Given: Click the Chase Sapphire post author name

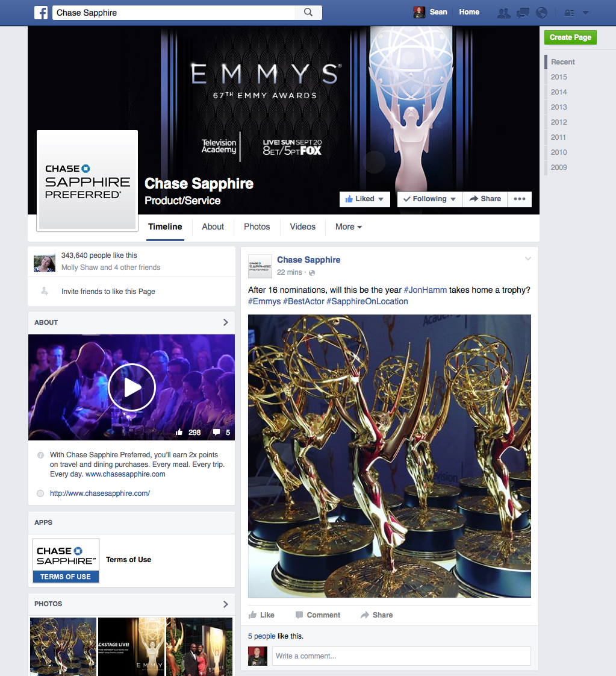Looking at the screenshot, I should pos(308,260).
